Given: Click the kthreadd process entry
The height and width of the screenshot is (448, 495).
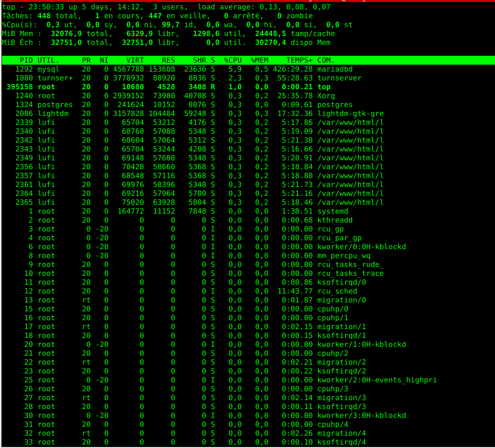Looking at the screenshot, I should [x=335, y=220].
